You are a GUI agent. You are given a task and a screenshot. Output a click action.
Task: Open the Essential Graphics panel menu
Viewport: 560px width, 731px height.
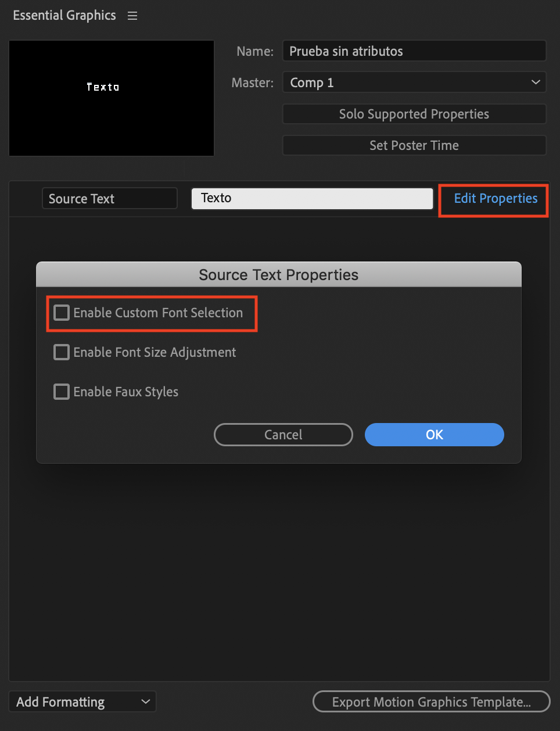[132, 15]
